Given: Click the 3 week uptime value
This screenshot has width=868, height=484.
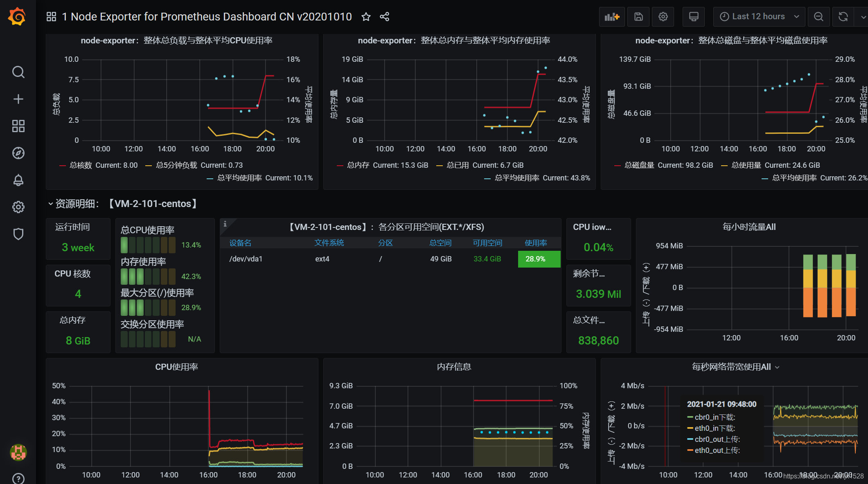Looking at the screenshot, I should [x=78, y=248].
